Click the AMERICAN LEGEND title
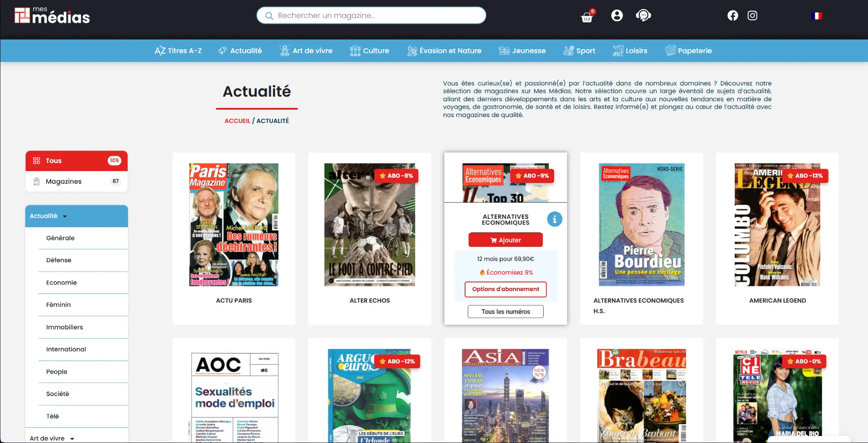Image resolution: width=868 pixels, height=443 pixels. (x=777, y=301)
